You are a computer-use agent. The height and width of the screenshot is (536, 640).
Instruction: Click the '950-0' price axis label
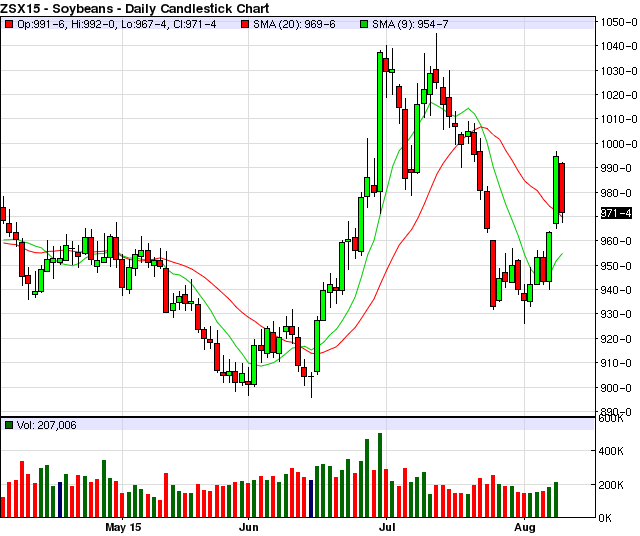click(616, 266)
